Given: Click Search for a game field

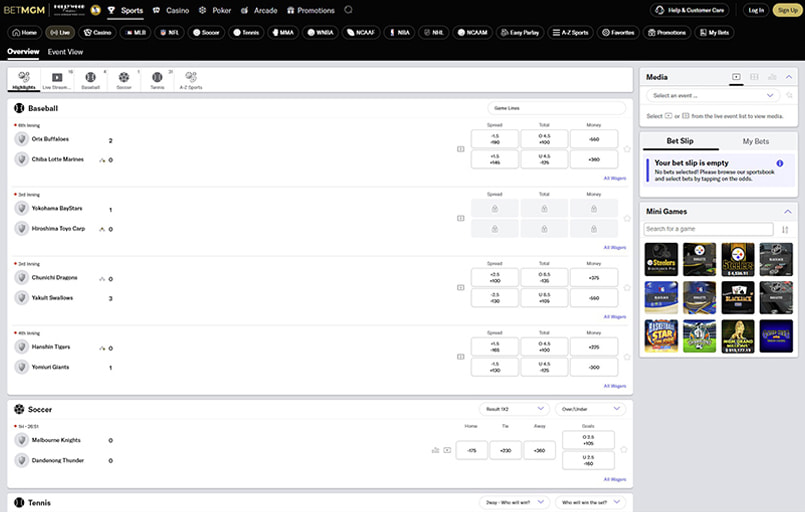Looking at the screenshot, I should point(708,229).
